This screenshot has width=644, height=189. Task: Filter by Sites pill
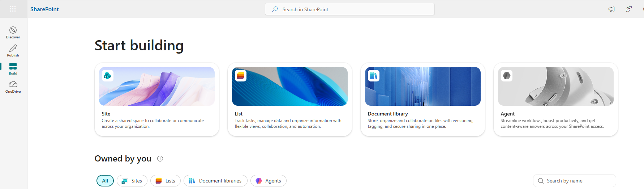click(x=132, y=181)
